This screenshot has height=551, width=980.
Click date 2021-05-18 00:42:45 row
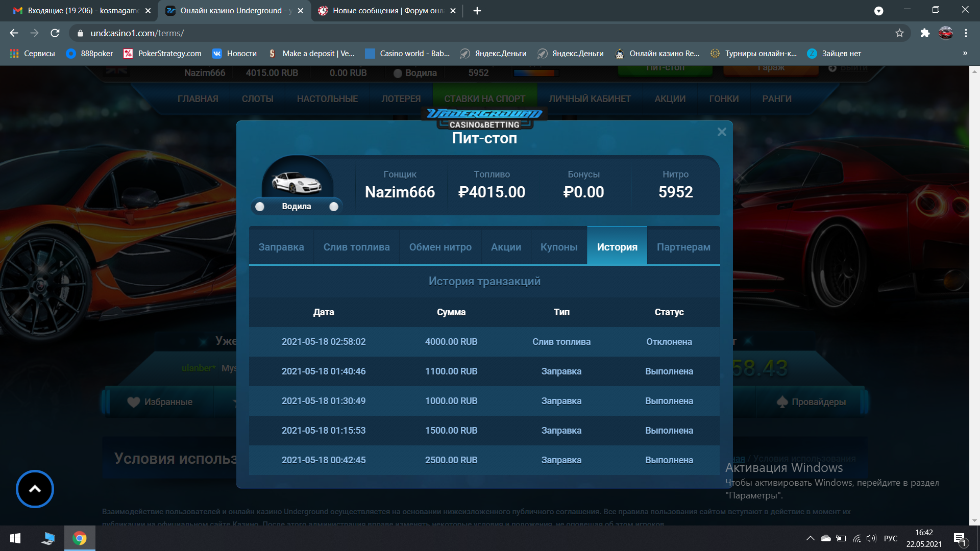click(x=324, y=460)
